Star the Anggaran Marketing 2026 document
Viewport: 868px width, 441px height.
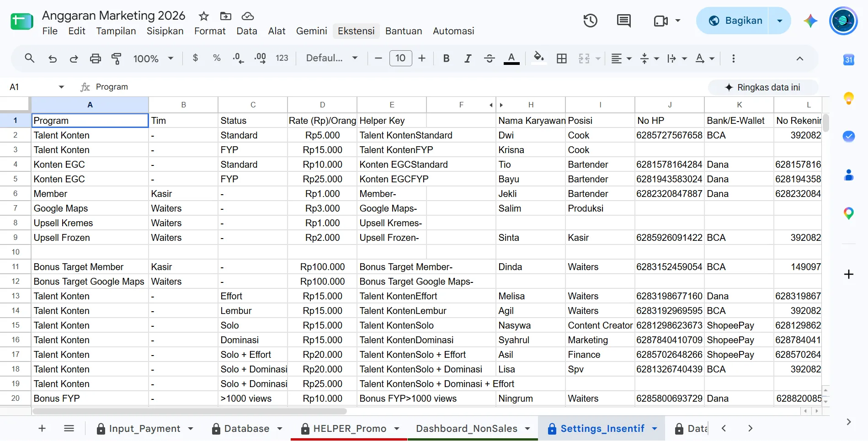tap(204, 16)
